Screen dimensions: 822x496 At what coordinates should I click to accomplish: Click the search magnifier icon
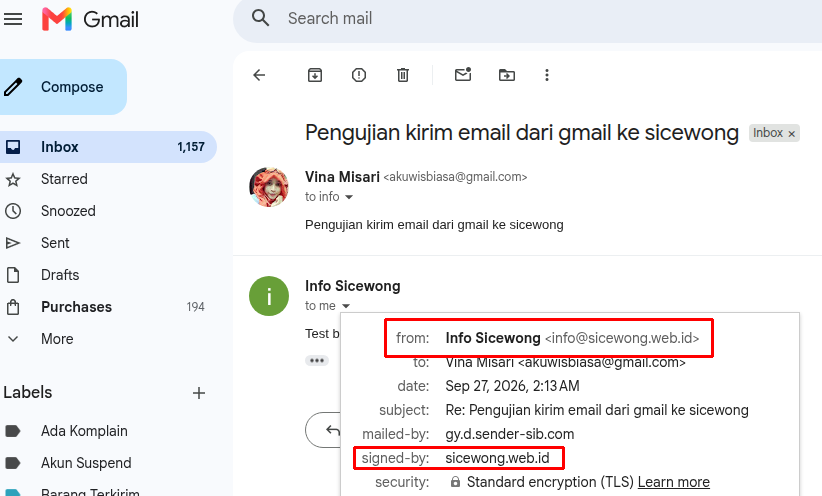click(x=261, y=18)
